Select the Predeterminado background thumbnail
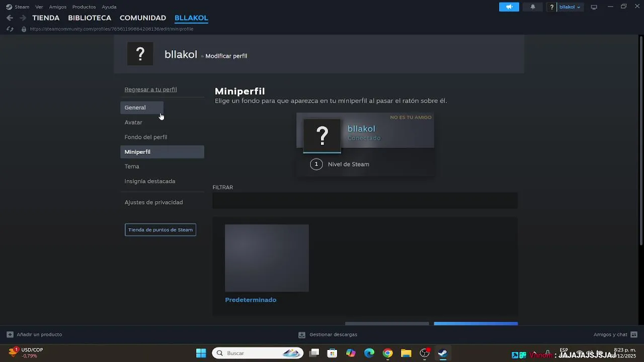The width and height of the screenshot is (644, 362). pos(267,258)
